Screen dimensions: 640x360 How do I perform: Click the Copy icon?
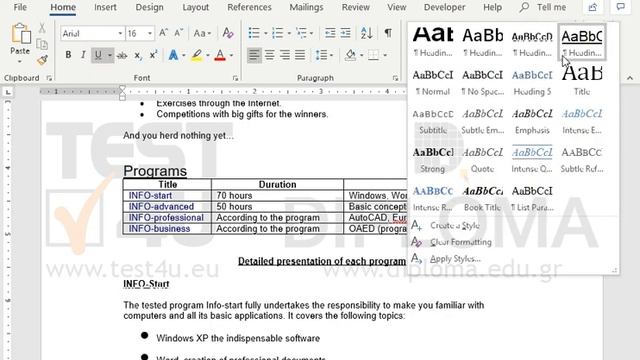42,44
